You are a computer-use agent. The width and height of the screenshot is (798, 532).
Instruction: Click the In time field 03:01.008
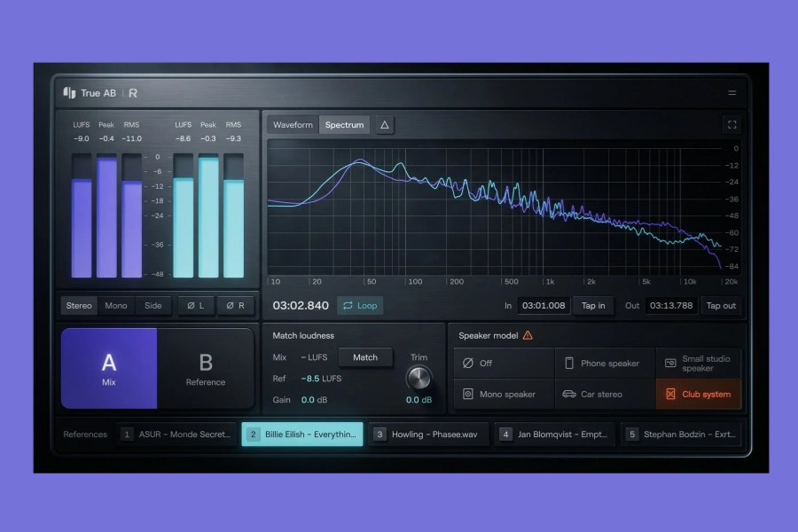[x=544, y=305]
